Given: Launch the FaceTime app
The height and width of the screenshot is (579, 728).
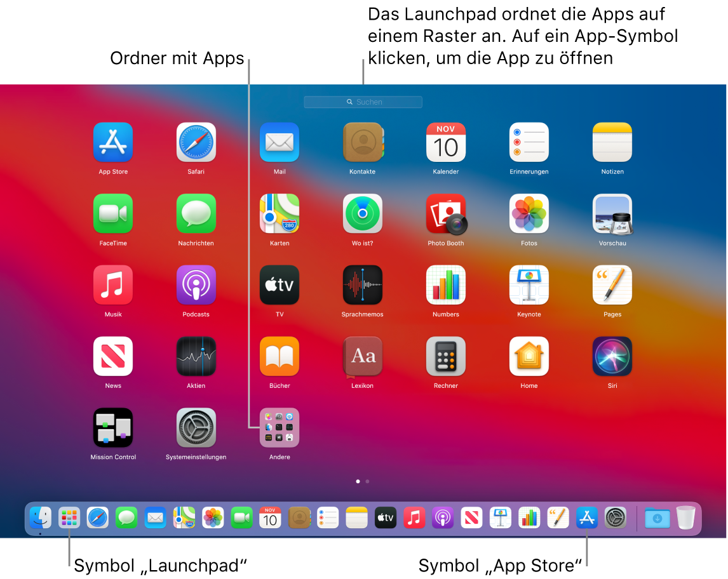Looking at the screenshot, I should click(112, 214).
